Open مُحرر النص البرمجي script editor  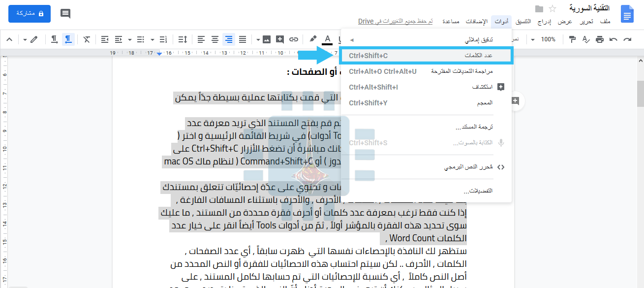(426, 167)
